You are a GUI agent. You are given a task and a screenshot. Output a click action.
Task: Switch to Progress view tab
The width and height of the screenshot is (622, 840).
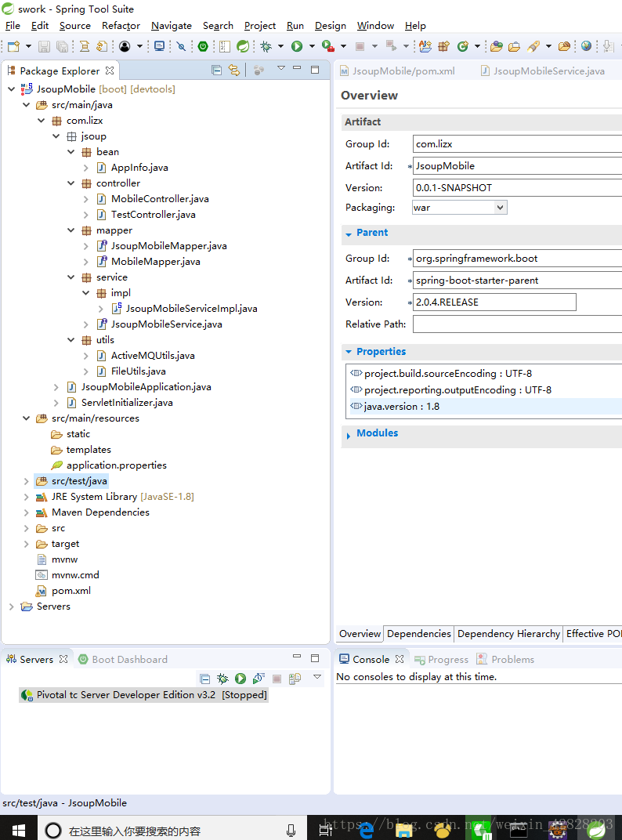pos(442,660)
